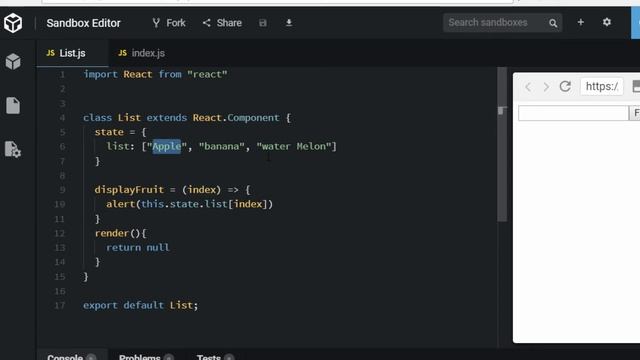Click line number 17 in gutter

point(60,305)
